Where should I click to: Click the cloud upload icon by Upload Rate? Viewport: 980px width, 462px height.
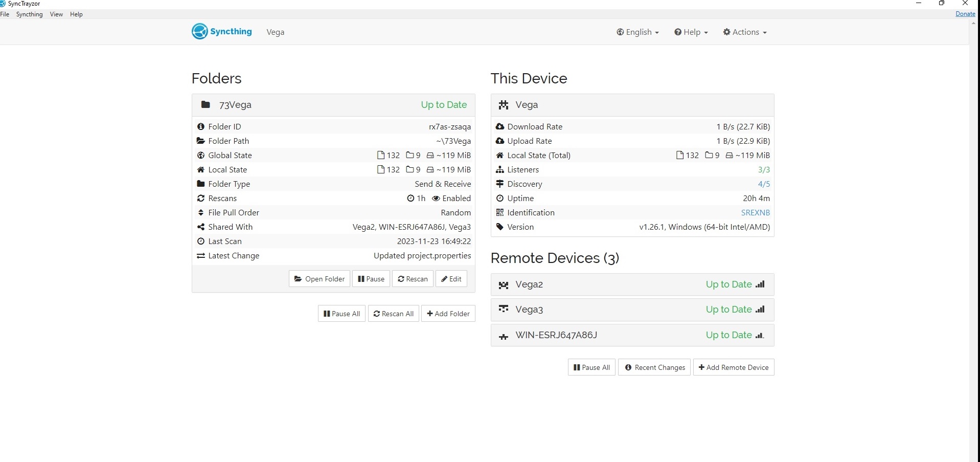pos(500,141)
